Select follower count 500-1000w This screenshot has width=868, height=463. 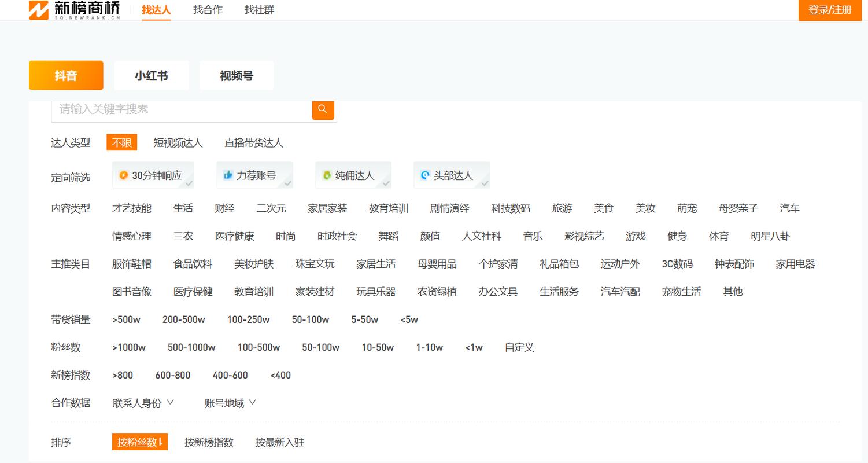click(191, 347)
